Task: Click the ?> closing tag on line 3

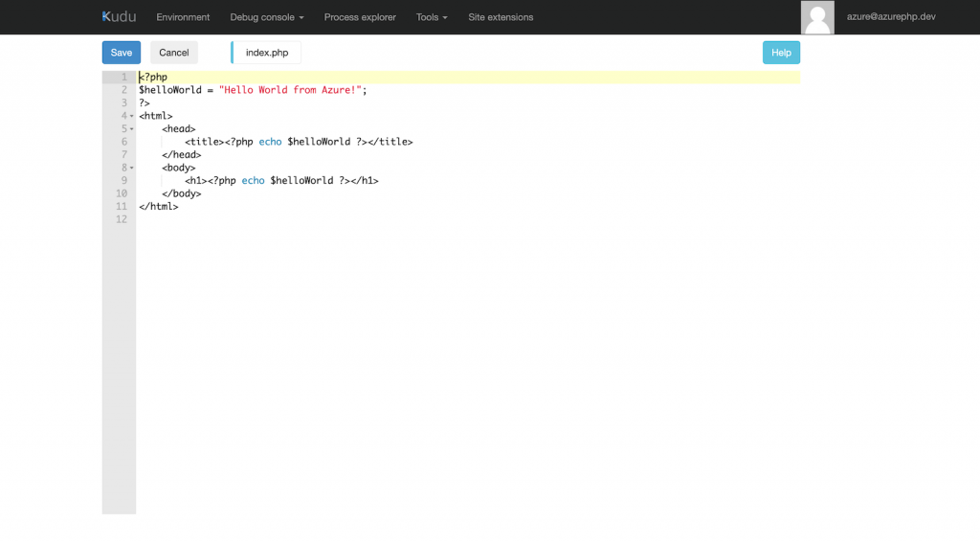Action: 145,103
